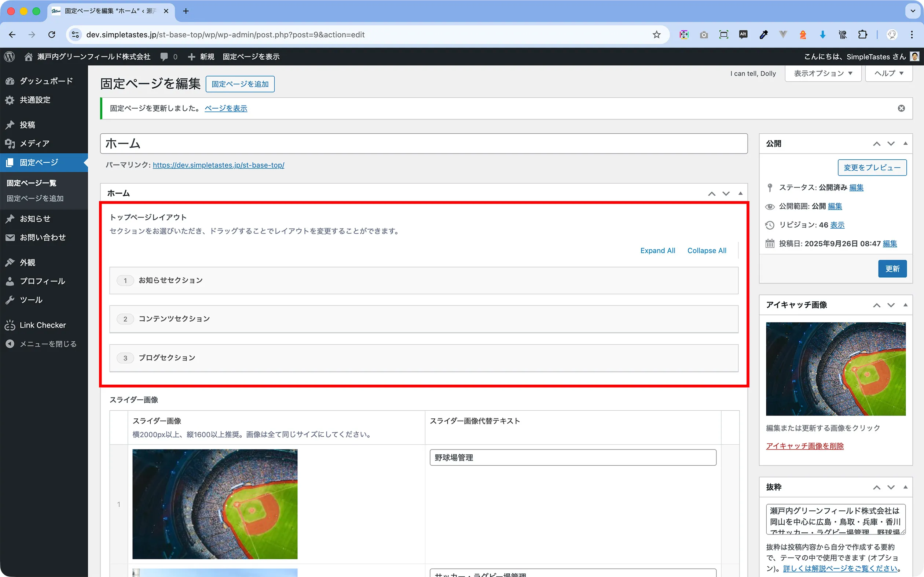This screenshot has width=924, height=577.
Task: Open the ヘルプ dropdown tab
Action: pyautogui.click(x=888, y=73)
